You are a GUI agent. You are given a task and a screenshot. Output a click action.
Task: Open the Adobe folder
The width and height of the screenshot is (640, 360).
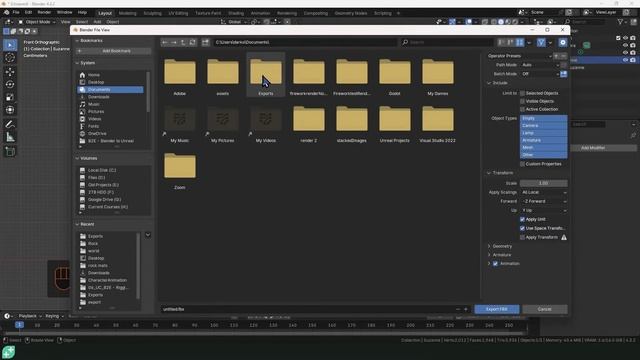(180, 75)
